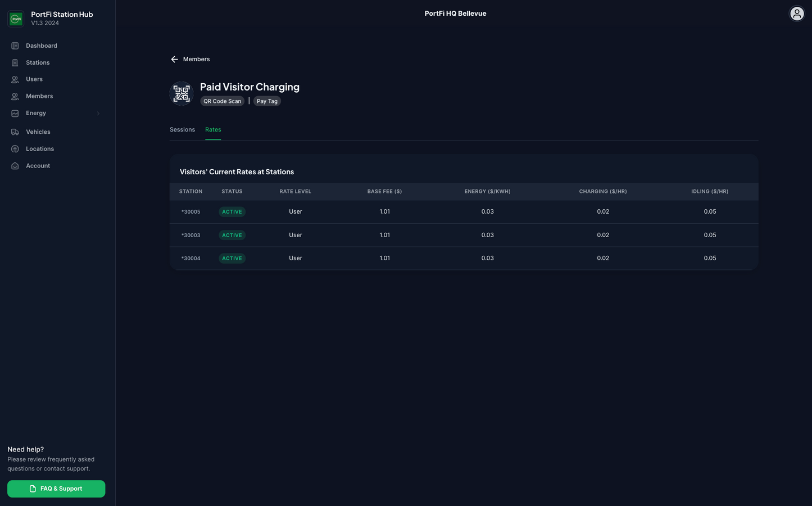812x506 pixels.
Task: Click the Locations icon in sidebar
Action: click(x=15, y=149)
